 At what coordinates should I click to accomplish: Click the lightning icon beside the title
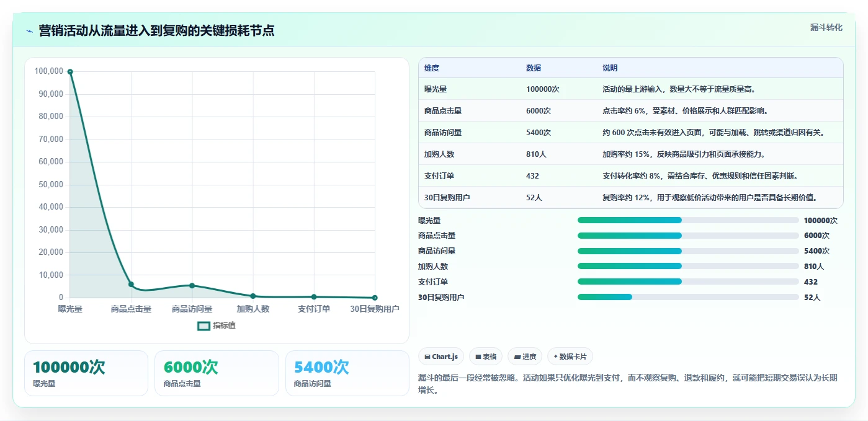pyautogui.click(x=30, y=31)
